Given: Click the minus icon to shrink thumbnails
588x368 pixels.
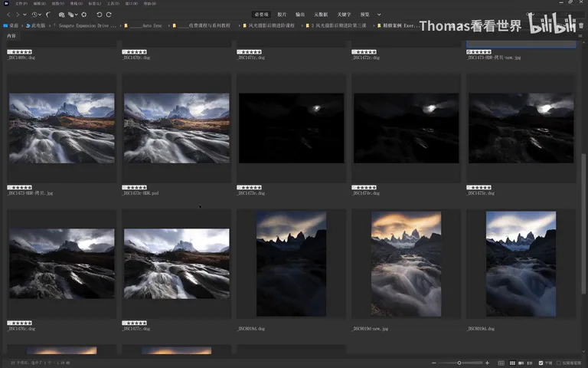Looking at the screenshot, I should [434, 363].
